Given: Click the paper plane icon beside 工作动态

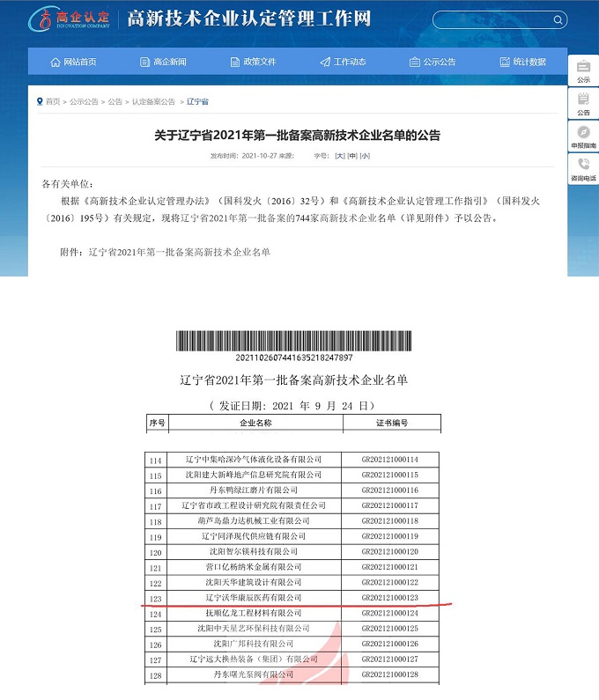Looking at the screenshot, I should pyautogui.click(x=325, y=62).
